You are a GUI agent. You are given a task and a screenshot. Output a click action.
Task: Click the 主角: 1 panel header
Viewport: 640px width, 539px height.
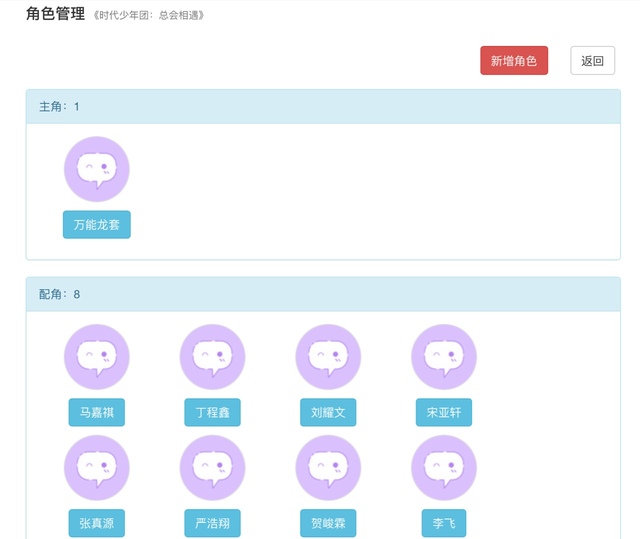coord(323,106)
